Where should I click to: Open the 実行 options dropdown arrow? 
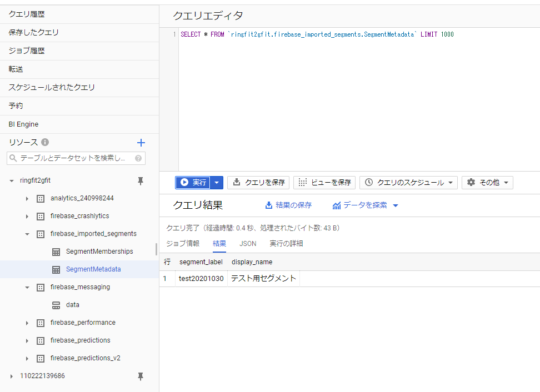pos(217,183)
